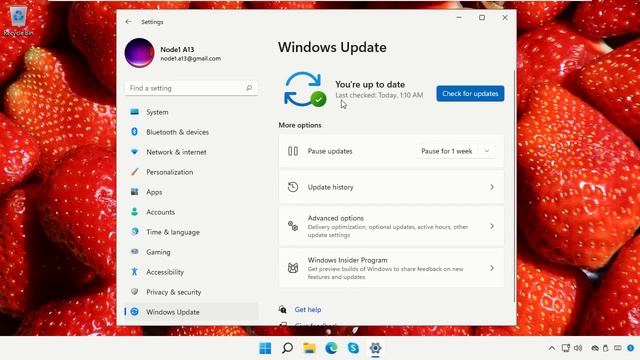Click the Windows Insider Program icon

[x=293, y=268]
